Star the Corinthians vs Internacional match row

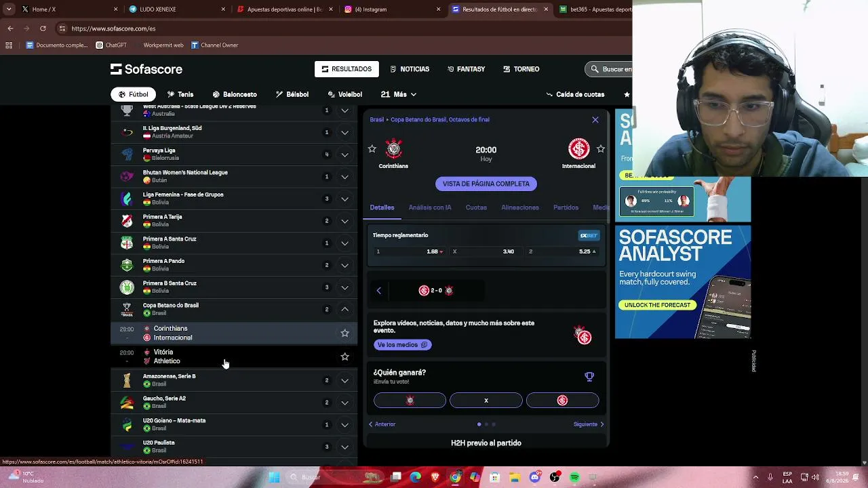[x=344, y=333]
